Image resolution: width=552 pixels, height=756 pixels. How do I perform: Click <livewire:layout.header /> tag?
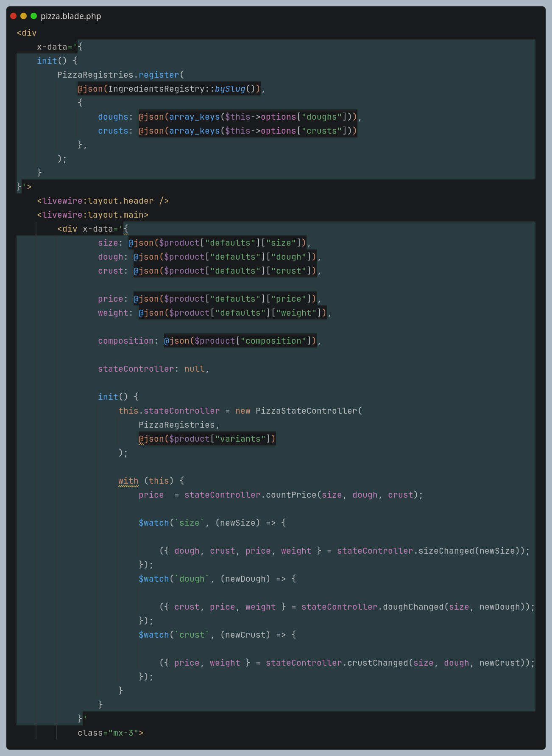(x=103, y=201)
